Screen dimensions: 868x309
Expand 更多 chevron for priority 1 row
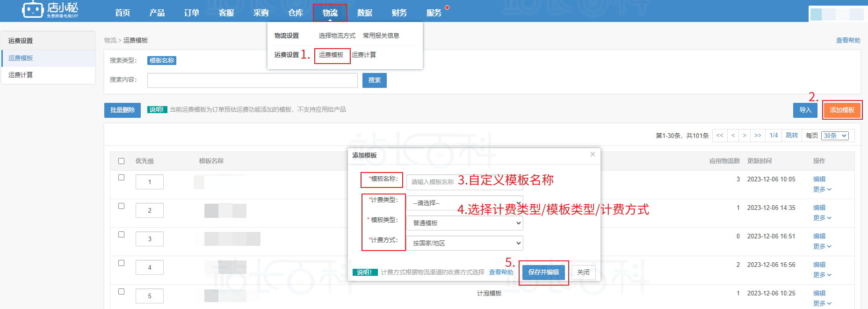pos(829,190)
